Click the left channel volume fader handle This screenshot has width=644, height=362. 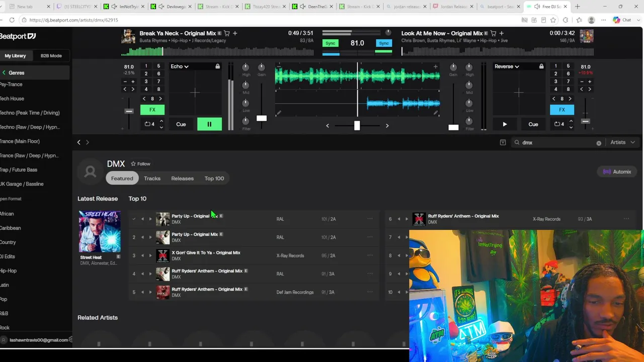pos(262,118)
